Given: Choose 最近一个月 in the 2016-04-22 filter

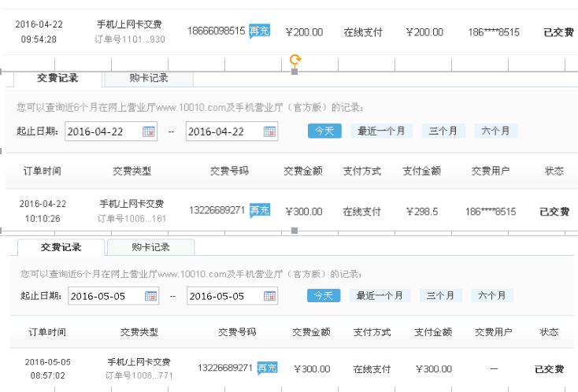Looking at the screenshot, I should click(x=381, y=131).
